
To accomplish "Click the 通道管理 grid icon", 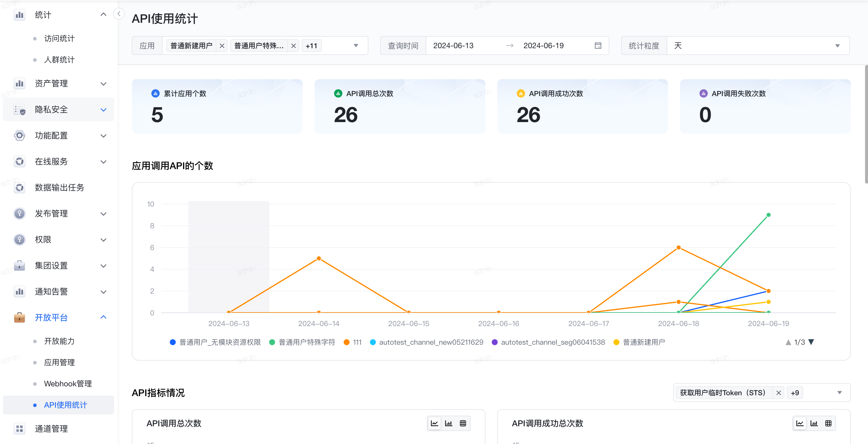I will pyautogui.click(x=20, y=429).
